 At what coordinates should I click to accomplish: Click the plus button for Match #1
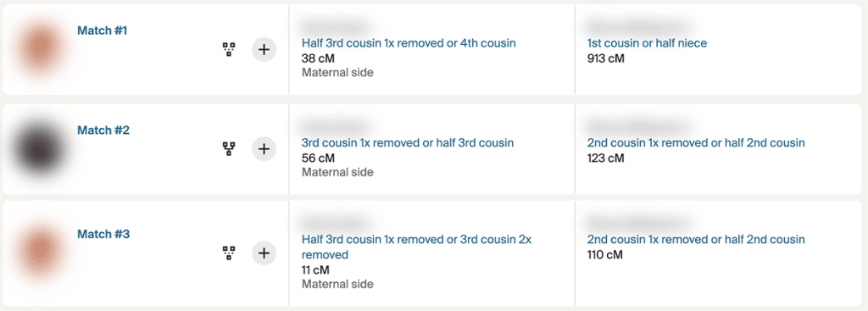[264, 49]
